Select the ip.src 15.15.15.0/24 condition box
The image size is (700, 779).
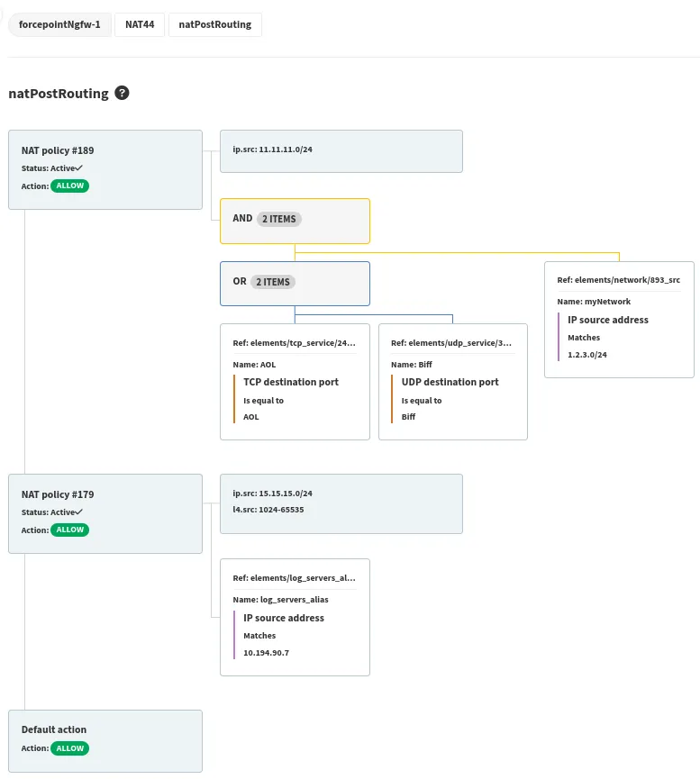341,503
